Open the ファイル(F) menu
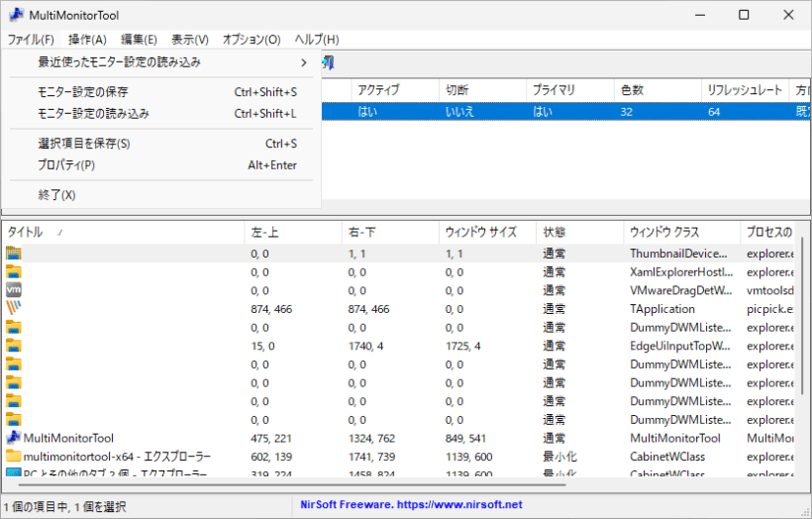Viewport: 812px width, 519px height. [x=31, y=40]
